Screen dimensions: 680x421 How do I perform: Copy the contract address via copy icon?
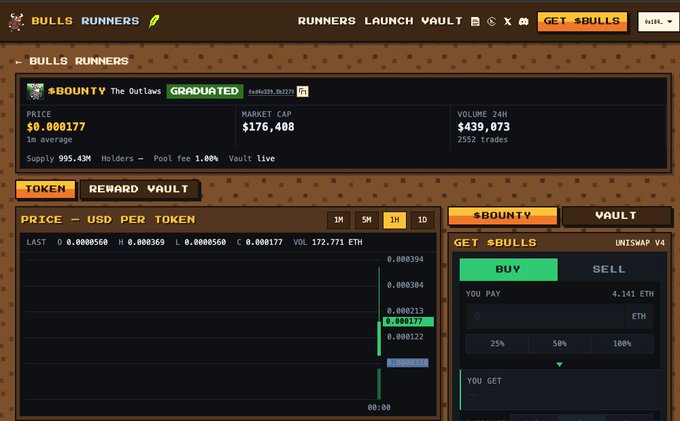[303, 91]
